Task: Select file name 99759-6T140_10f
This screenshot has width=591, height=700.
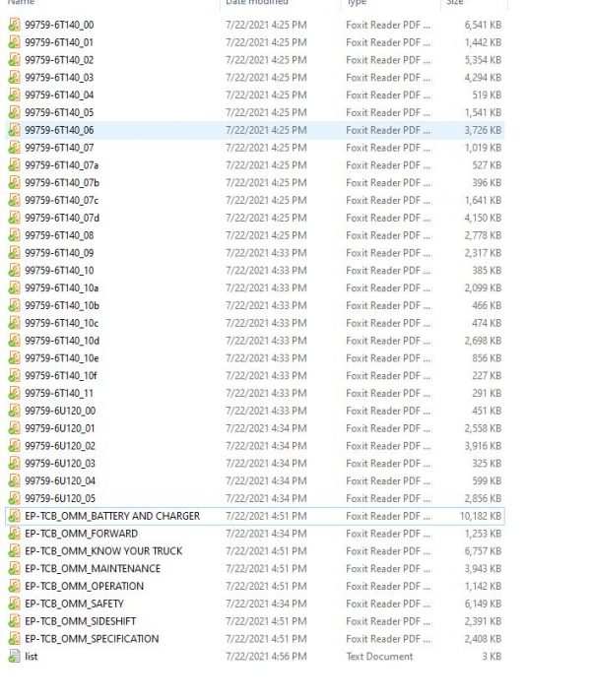Action: click(x=61, y=375)
